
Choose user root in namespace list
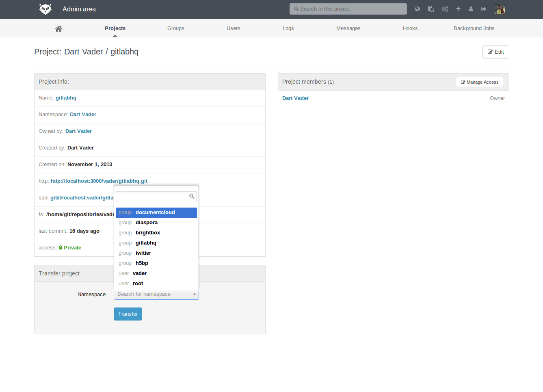[138, 284]
